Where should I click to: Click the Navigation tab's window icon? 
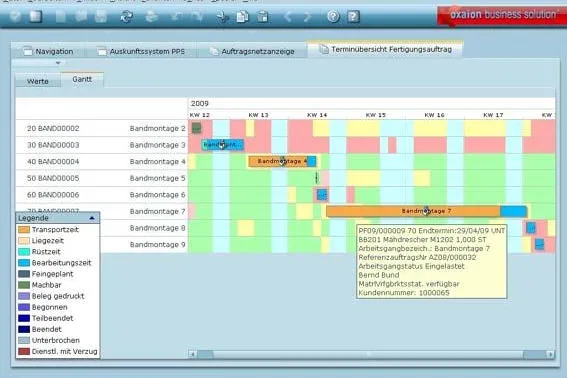28,51
